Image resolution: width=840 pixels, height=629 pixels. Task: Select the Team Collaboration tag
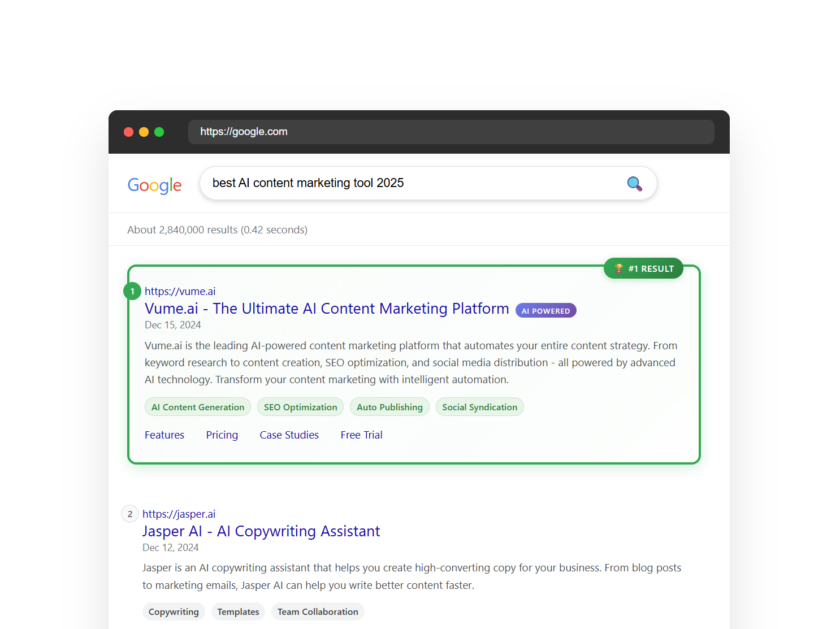click(x=318, y=611)
